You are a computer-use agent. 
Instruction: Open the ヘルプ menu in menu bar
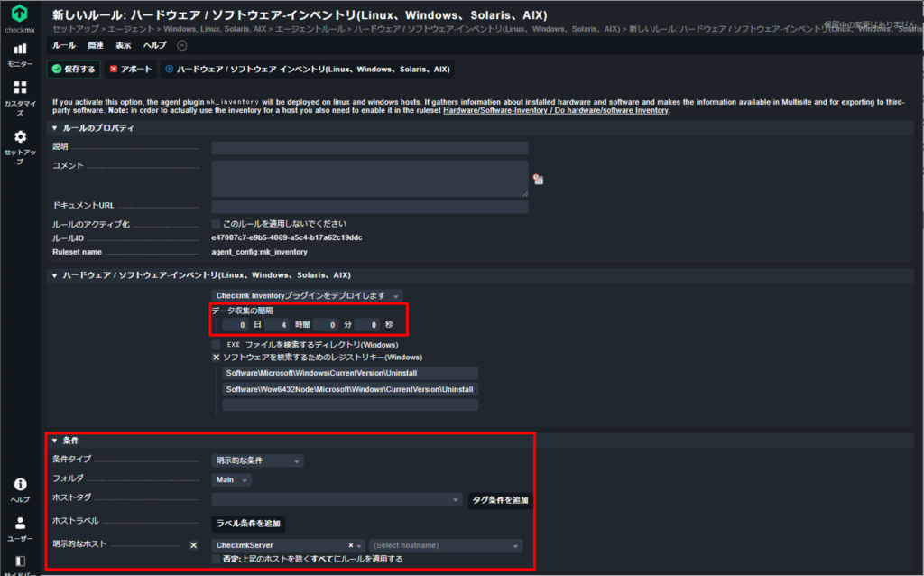point(155,45)
